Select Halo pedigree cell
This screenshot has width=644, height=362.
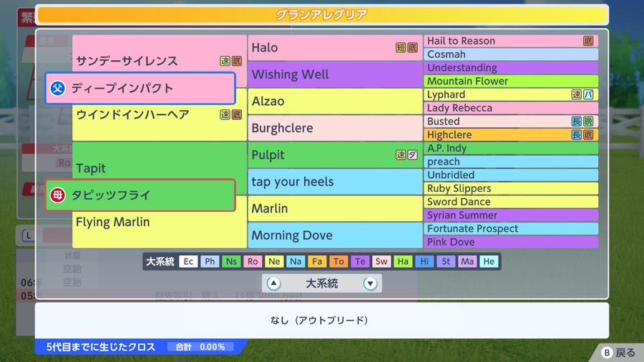click(335, 48)
